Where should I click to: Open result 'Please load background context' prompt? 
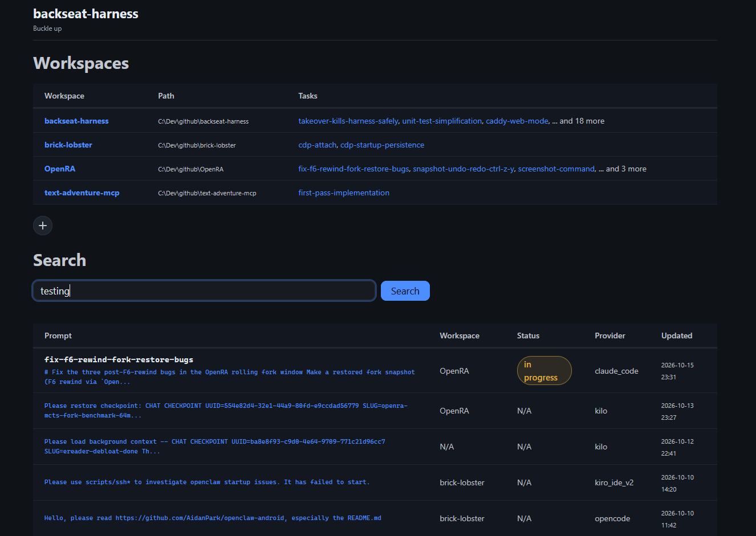tap(215, 447)
